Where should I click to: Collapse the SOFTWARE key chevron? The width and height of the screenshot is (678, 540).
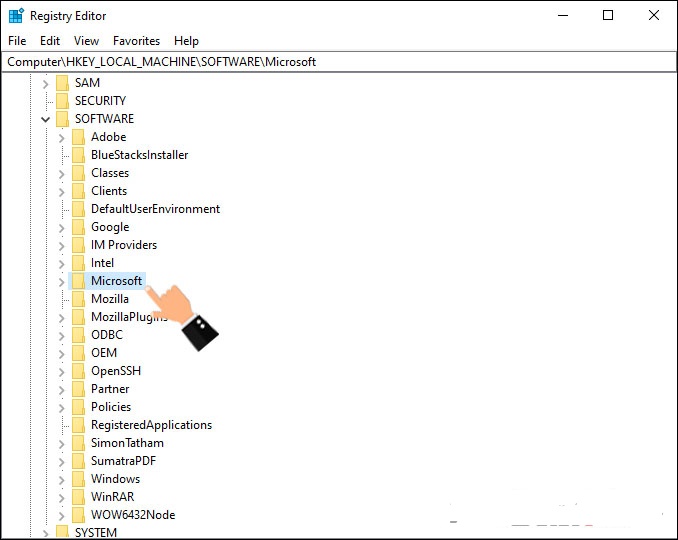pyautogui.click(x=46, y=119)
